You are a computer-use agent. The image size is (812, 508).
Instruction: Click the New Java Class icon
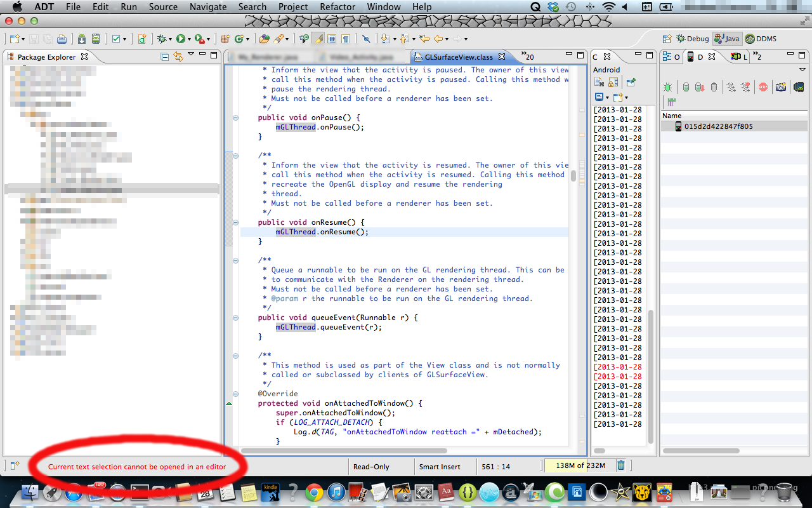click(x=239, y=39)
